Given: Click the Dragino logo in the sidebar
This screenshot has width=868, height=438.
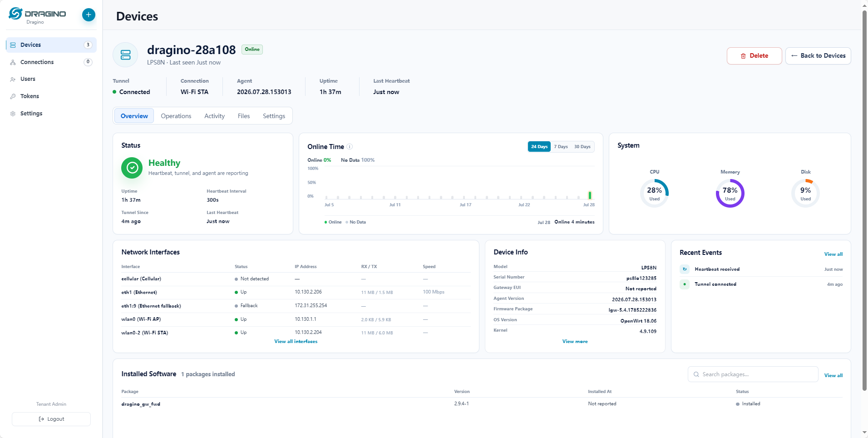Looking at the screenshot, I should point(37,15).
